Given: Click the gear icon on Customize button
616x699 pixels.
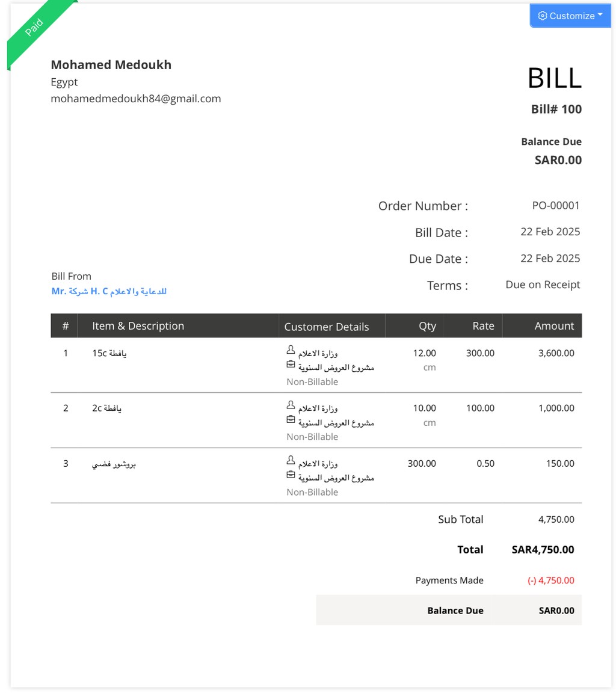Looking at the screenshot, I should pyautogui.click(x=542, y=16).
